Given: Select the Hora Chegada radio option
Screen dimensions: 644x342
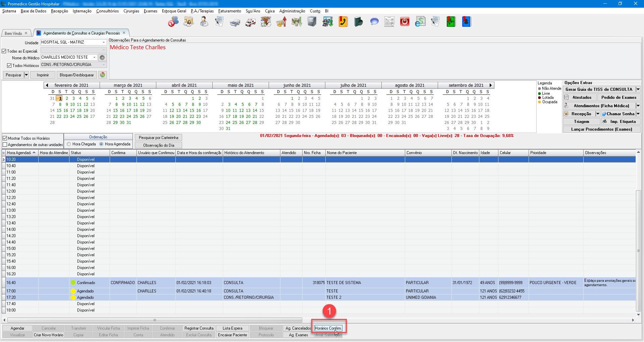Looking at the screenshot, I should (x=69, y=144).
